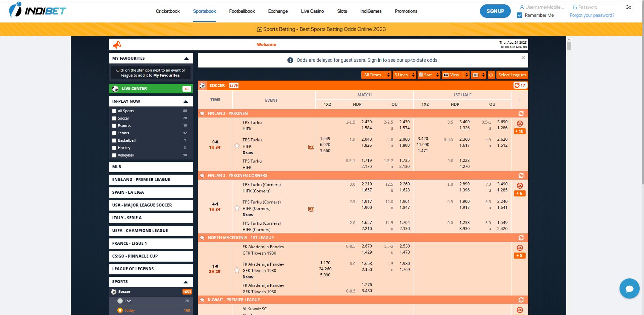The width and height of the screenshot is (644, 315).
Task: Refresh live soccer odds counter 17
Action: (520, 85)
